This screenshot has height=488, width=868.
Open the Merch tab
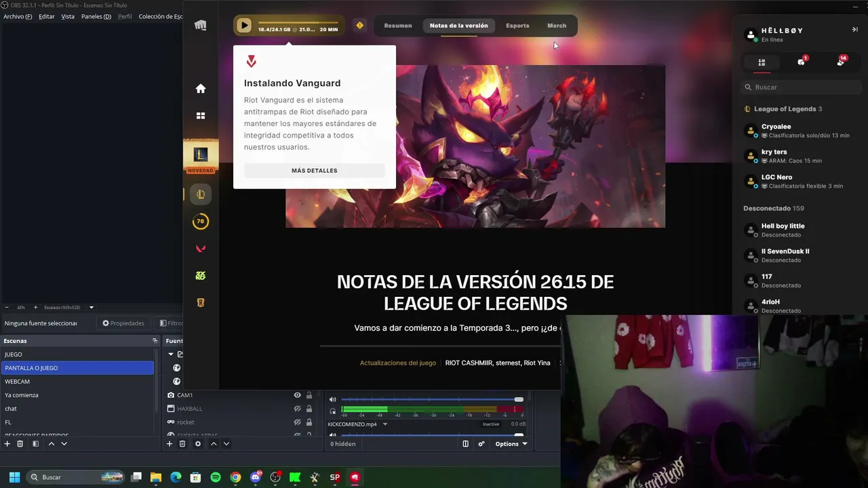pyautogui.click(x=557, y=26)
